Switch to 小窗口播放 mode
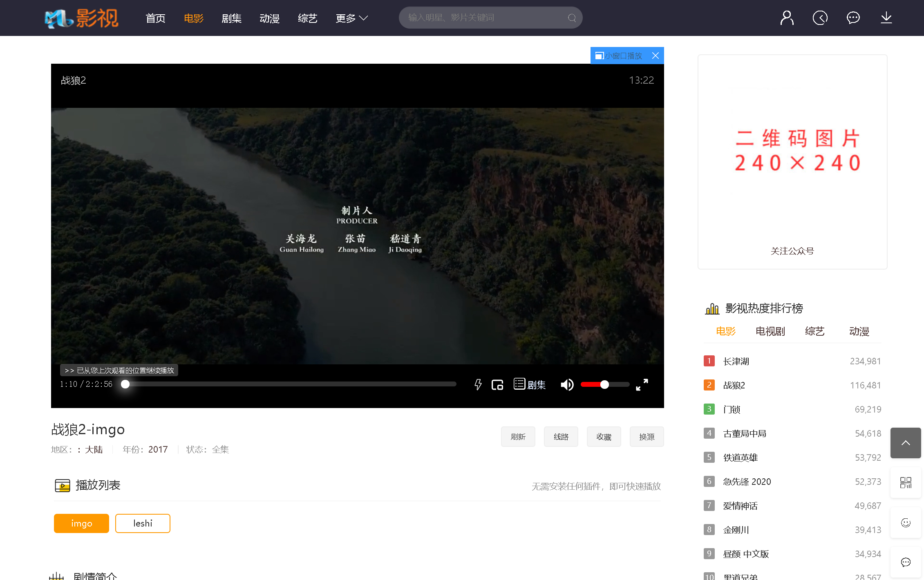Image resolution: width=924 pixels, height=580 pixels. (619, 56)
